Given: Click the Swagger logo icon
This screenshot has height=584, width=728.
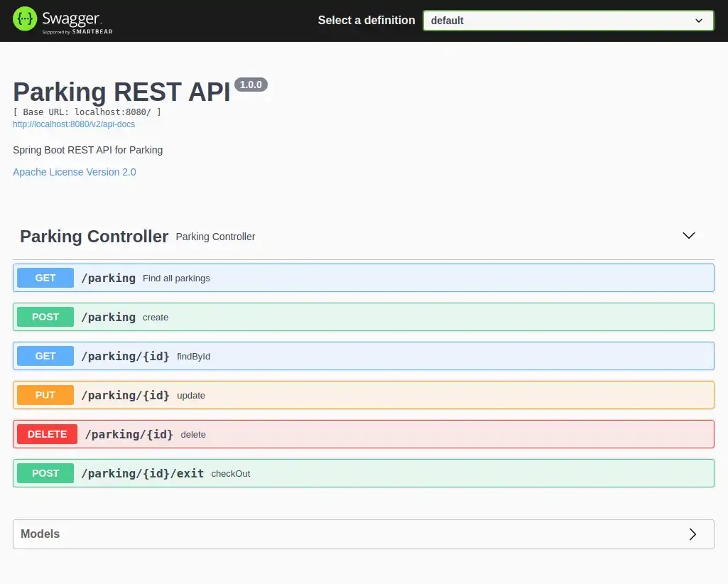Looking at the screenshot, I should tap(25, 20).
